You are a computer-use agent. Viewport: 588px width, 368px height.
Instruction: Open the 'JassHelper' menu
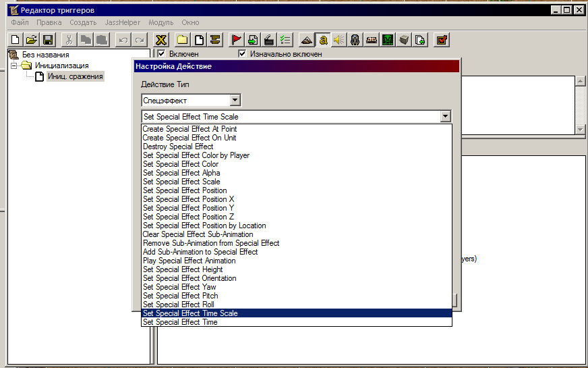123,22
